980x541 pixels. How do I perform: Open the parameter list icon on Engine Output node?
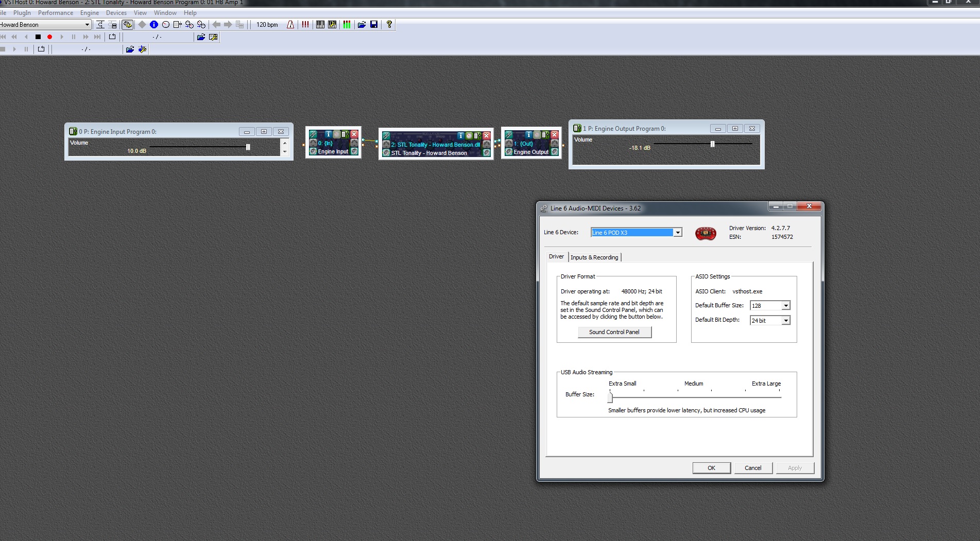[x=545, y=135]
